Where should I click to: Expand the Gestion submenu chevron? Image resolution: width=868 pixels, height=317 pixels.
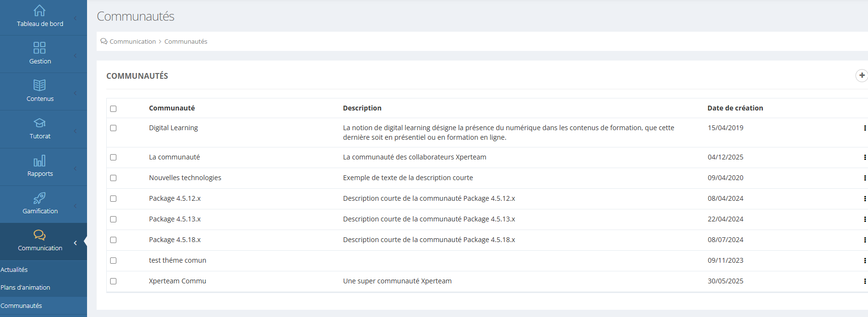coord(75,56)
